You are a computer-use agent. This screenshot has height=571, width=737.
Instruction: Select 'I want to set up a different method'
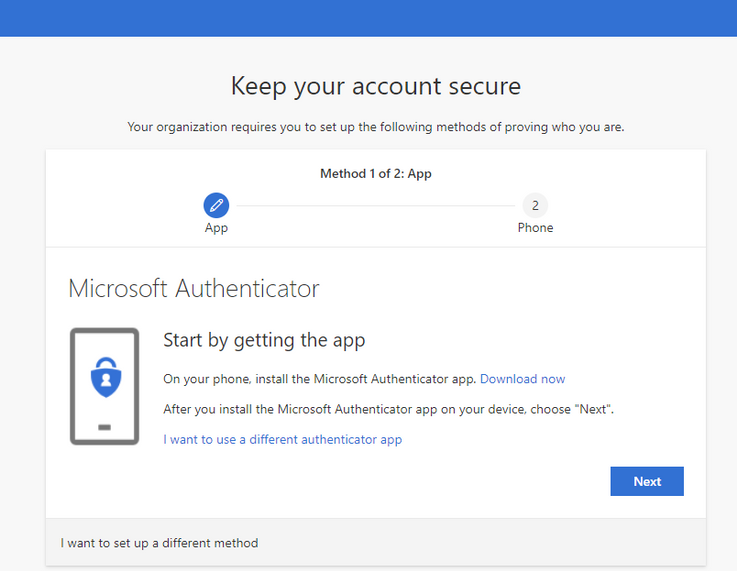point(159,543)
